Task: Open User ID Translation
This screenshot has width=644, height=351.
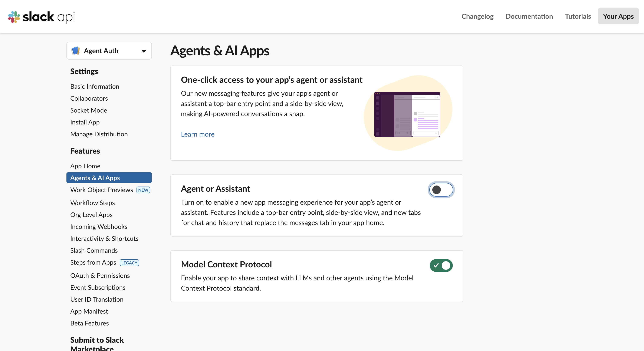Action: (97, 299)
